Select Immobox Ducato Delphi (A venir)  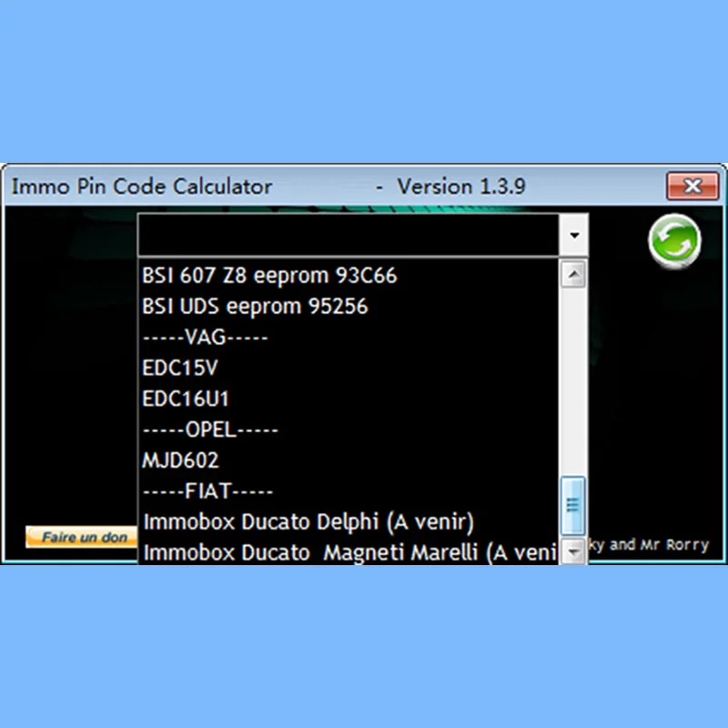tap(349, 521)
